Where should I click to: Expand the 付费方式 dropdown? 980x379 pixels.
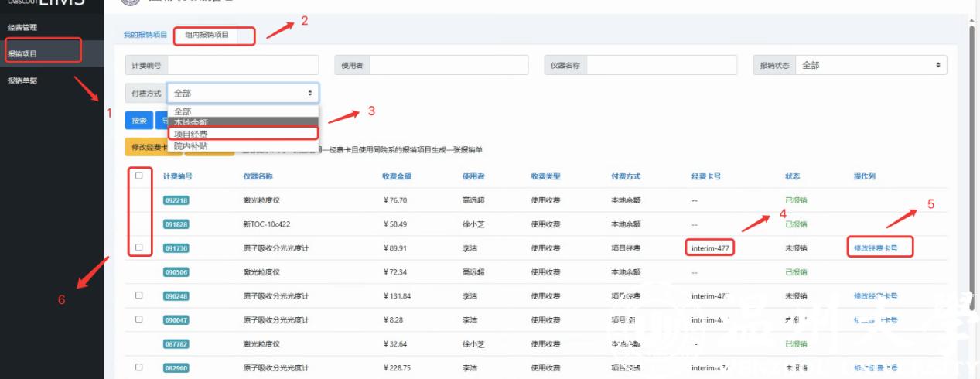pos(242,93)
